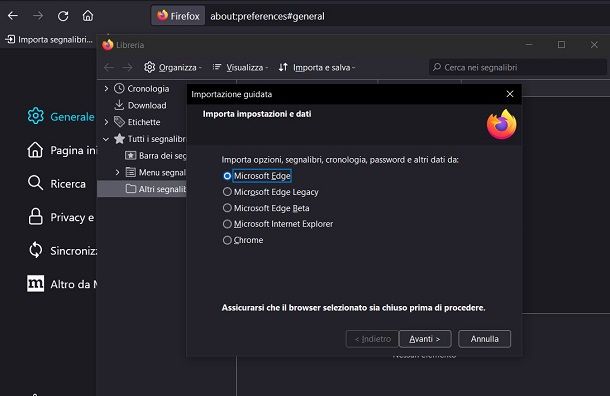This screenshot has width=610, height=396.
Task: Click the Indietro button in the wizard
Action: [372, 339]
